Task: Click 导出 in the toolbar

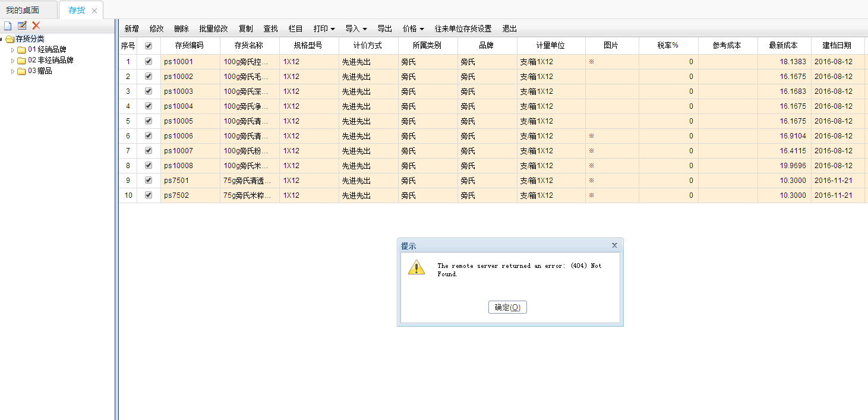Action: click(384, 29)
